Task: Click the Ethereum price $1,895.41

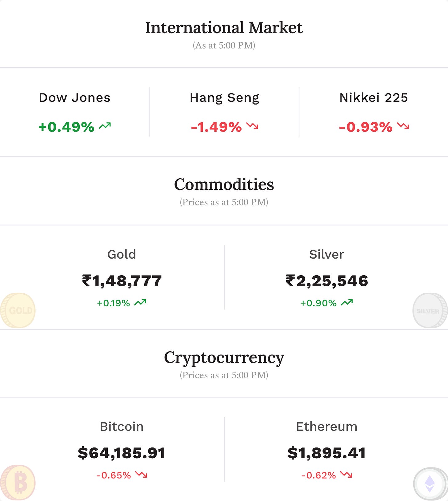Action: coord(327,453)
